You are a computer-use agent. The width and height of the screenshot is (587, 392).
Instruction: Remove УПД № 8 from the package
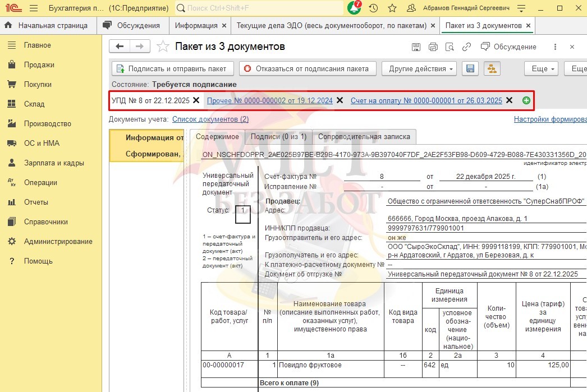click(196, 100)
